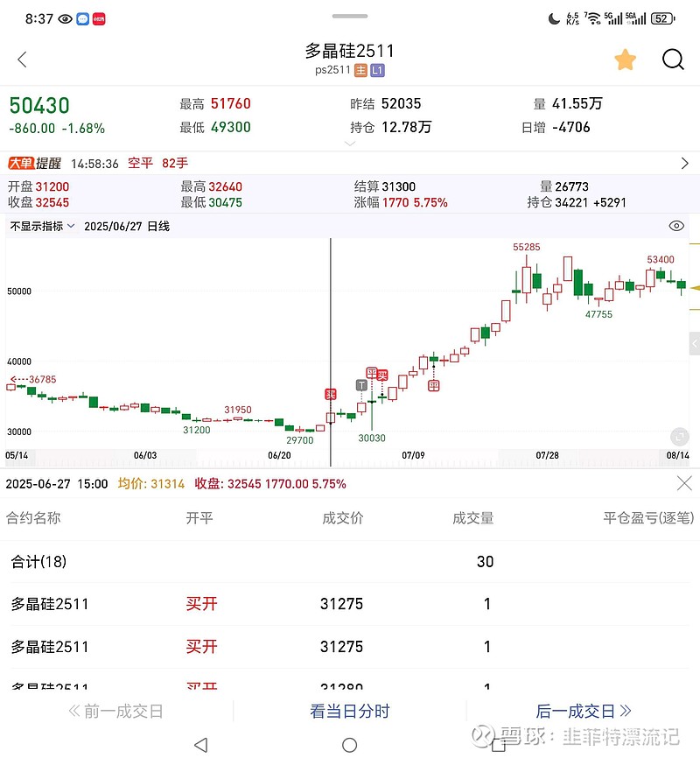Tap the 开平 column header

[199, 518]
